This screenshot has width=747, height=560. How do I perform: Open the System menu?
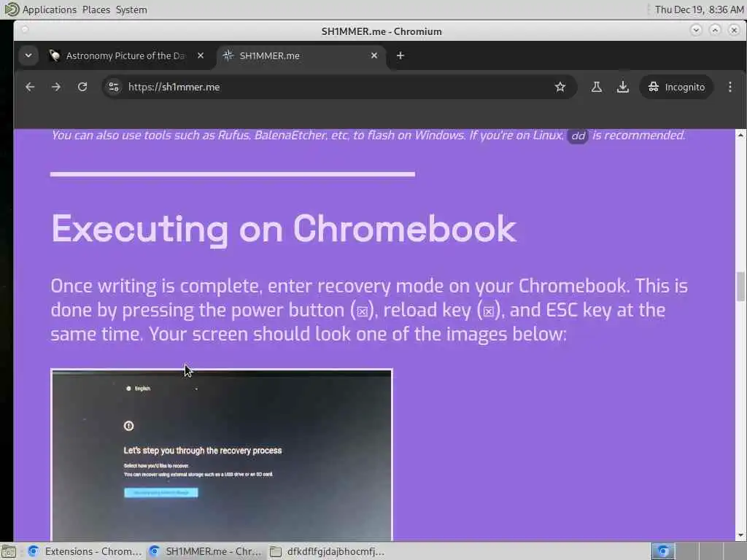[x=131, y=9]
